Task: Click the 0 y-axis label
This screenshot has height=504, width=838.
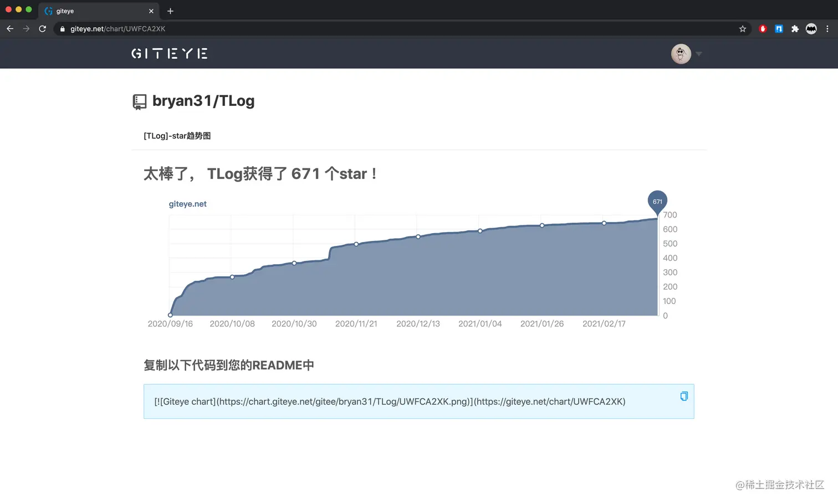Action: [666, 316]
